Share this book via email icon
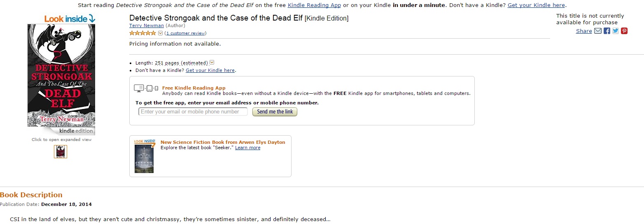The image size is (644, 224). (598, 31)
